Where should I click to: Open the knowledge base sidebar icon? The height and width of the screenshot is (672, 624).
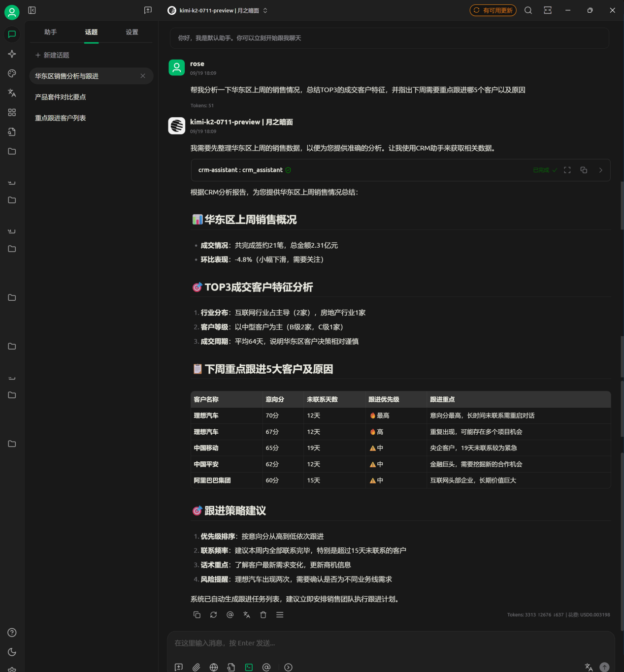click(12, 132)
